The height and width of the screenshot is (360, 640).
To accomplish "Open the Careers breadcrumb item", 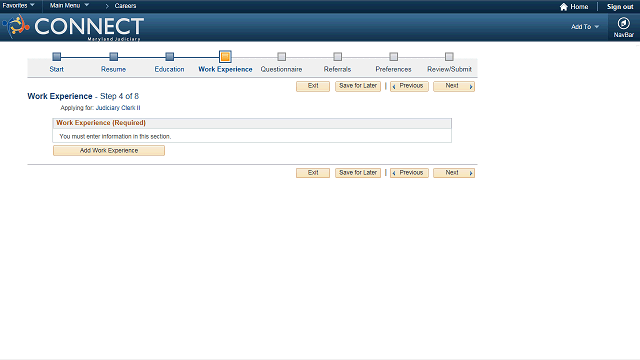I will coord(125,6).
